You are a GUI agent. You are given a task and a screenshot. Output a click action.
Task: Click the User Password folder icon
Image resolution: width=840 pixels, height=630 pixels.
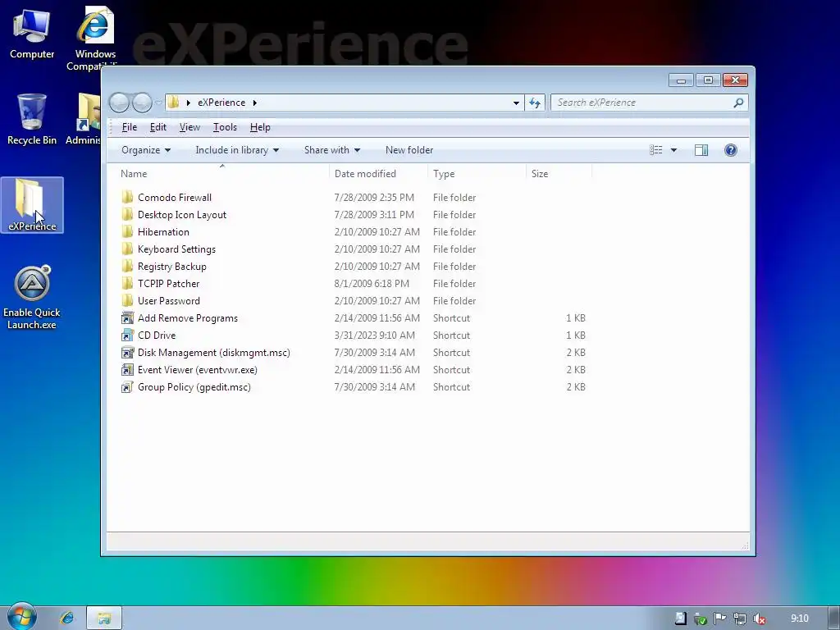click(x=127, y=300)
